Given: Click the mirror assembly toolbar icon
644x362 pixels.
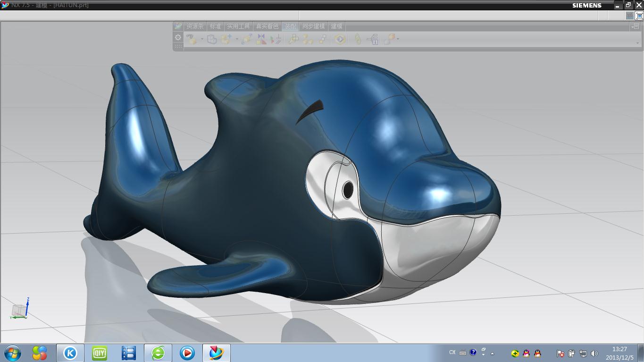Looking at the screenshot, I should tap(261, 40).
